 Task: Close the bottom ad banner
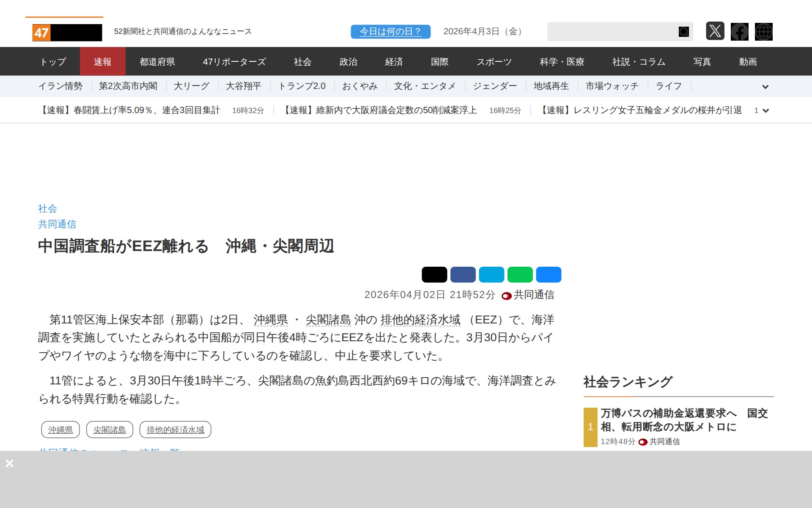pyautogui.click(x=9, y=464)
